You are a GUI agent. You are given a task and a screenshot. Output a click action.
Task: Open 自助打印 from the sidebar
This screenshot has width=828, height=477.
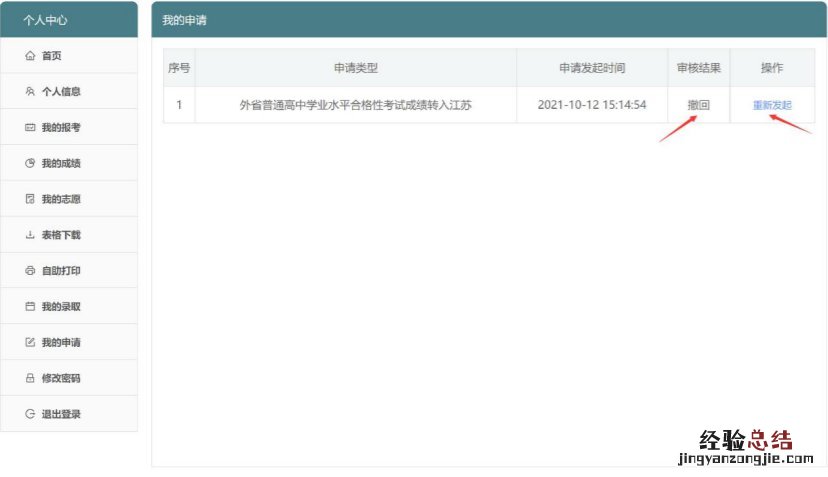click(x=69, y=270)
